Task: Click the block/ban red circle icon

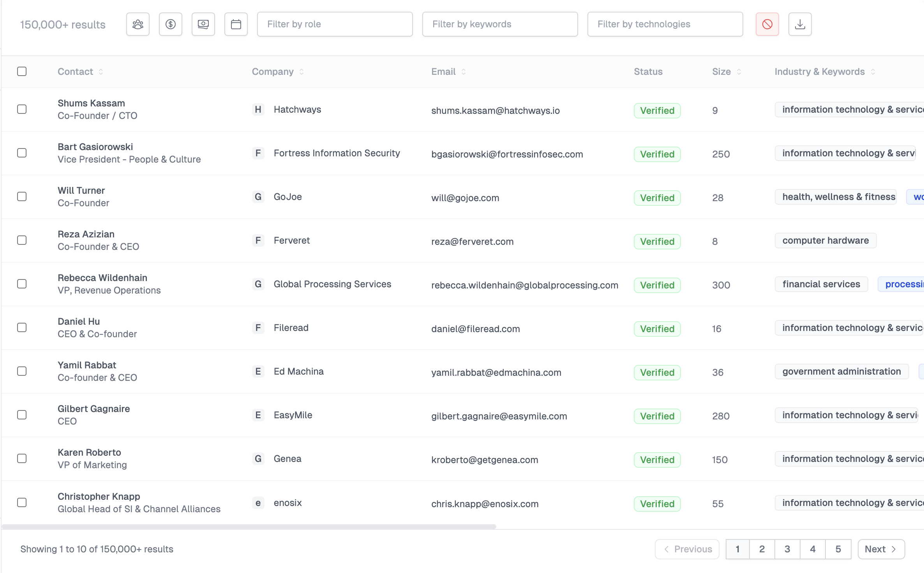Action: 767,25
